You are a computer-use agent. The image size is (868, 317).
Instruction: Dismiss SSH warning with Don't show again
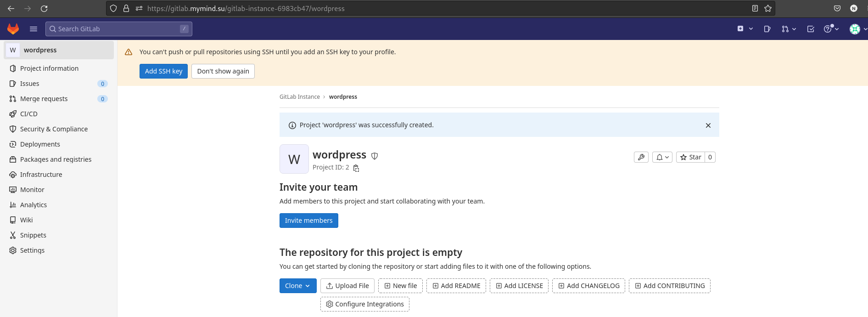[x=223, y=71]
